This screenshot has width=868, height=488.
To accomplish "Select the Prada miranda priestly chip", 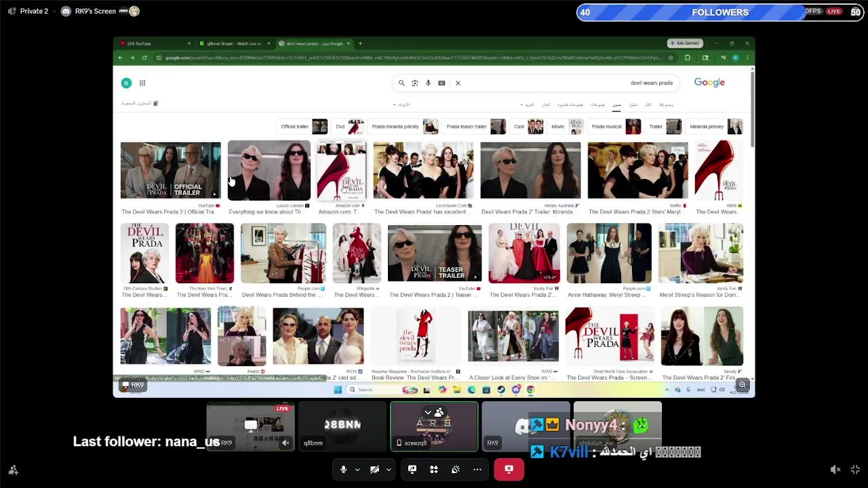I will pos(405,127).
